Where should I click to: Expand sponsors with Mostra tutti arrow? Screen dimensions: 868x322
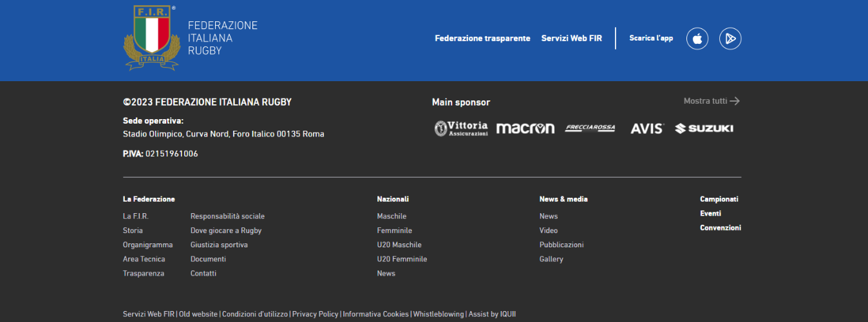tap(712, 101)
